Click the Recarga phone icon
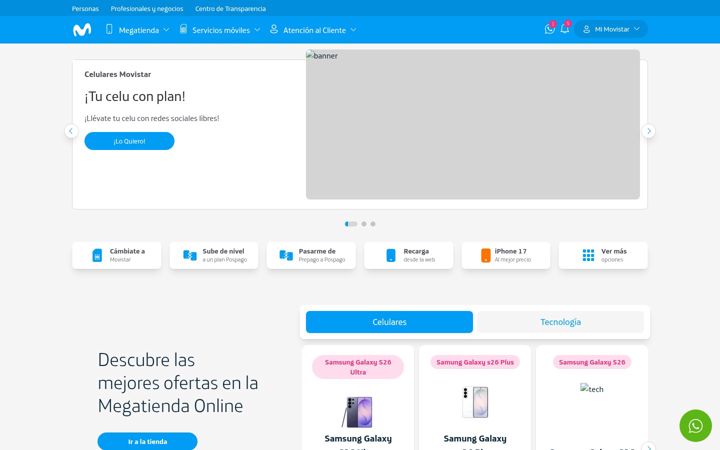 click(x=391, y=255)
